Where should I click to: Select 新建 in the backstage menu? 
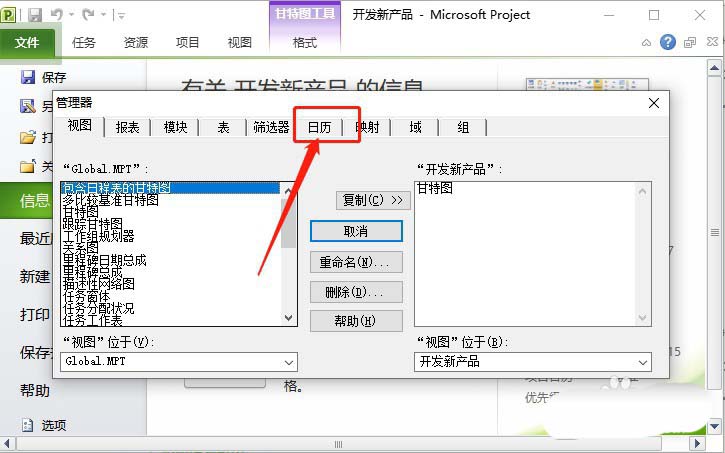(35, 276)
